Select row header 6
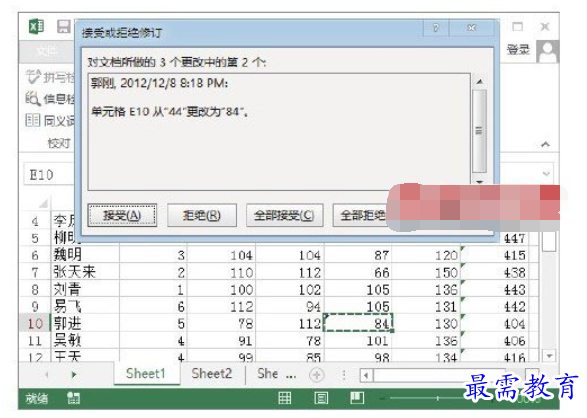 pos(35,255)
